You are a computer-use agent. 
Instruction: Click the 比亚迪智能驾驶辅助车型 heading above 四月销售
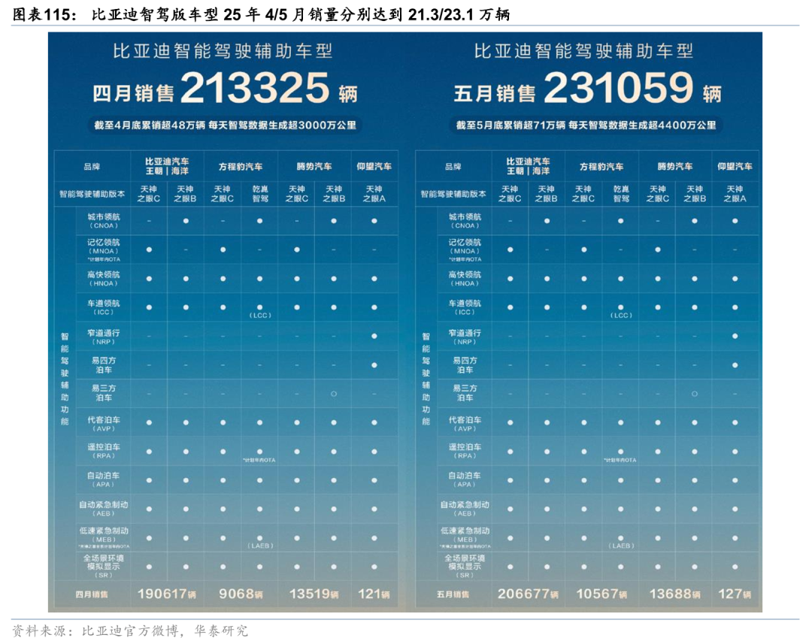223,51
